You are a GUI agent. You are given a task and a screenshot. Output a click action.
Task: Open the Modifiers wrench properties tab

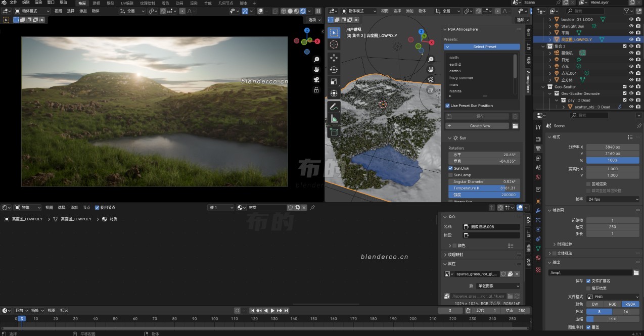pyautogui.click(x=538, y=210)
